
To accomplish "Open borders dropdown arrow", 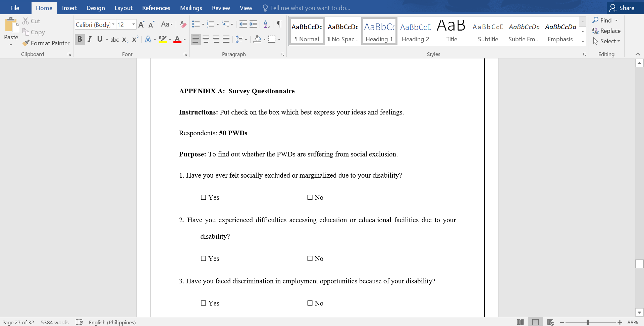I will pyautogui.click(x=279, y=40).
